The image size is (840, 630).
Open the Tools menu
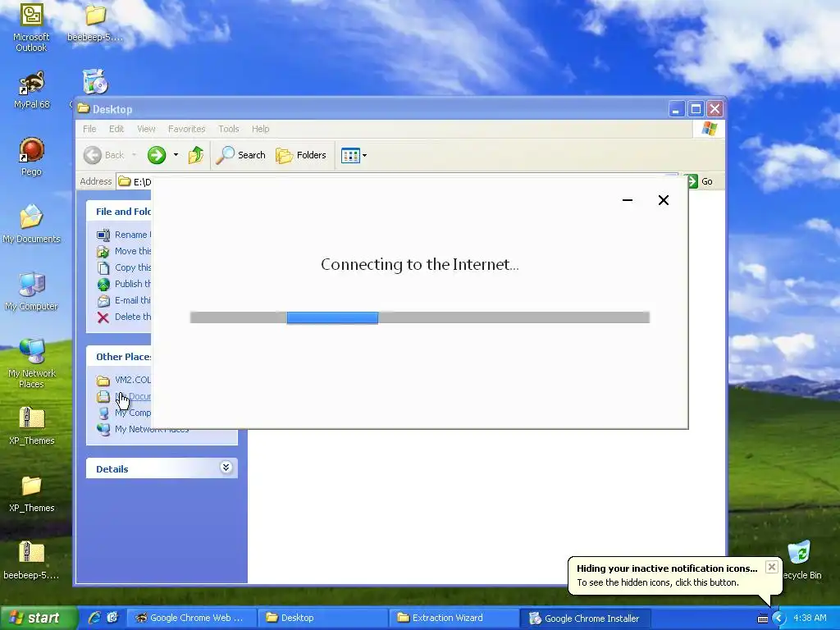[x=228, y=129]
